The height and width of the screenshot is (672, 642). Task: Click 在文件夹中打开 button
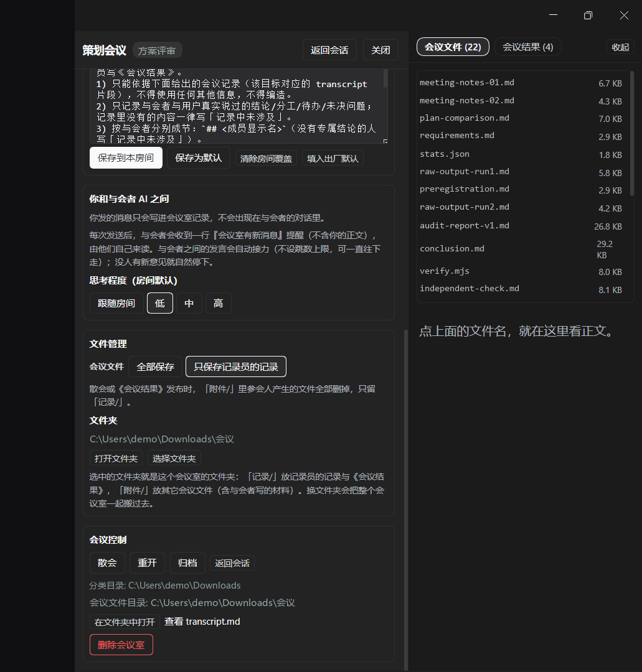125,622
